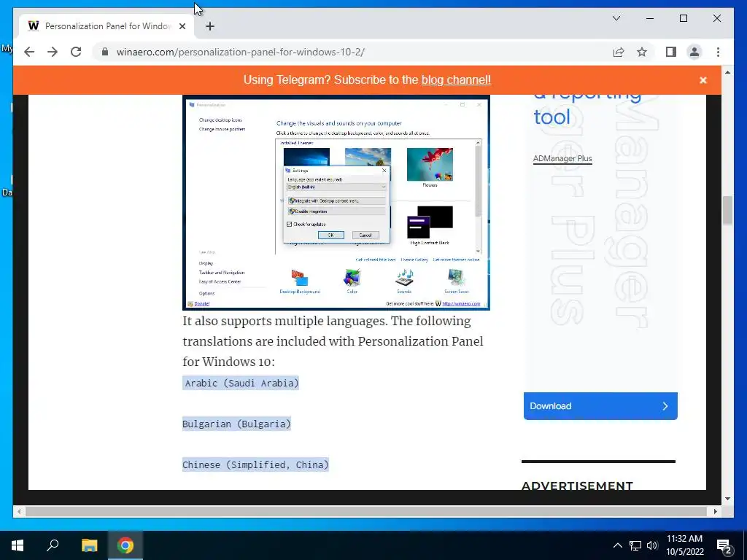This screenshot has height=560, width=747.
Task: Open the Personalization Panel screenshot image
Action: 336,203
